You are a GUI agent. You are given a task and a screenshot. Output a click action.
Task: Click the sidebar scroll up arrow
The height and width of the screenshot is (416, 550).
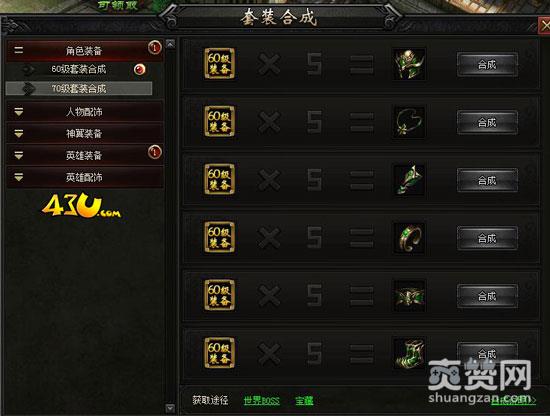pyautogui.click(x=170, y=44)
